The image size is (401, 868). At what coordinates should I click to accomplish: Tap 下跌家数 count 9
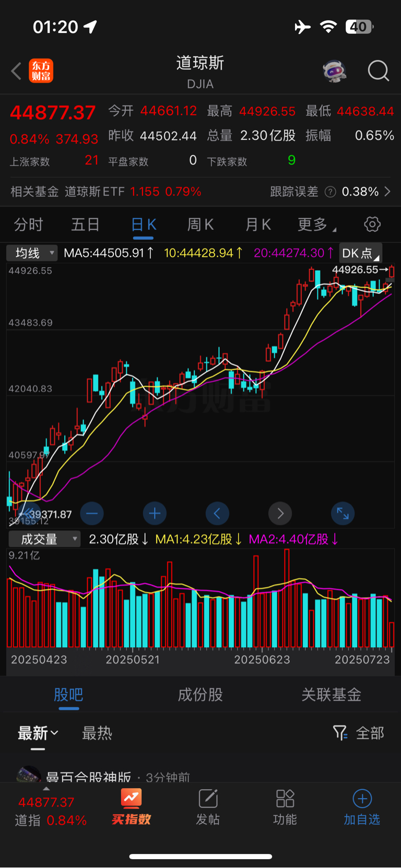[x=292, y=160]
